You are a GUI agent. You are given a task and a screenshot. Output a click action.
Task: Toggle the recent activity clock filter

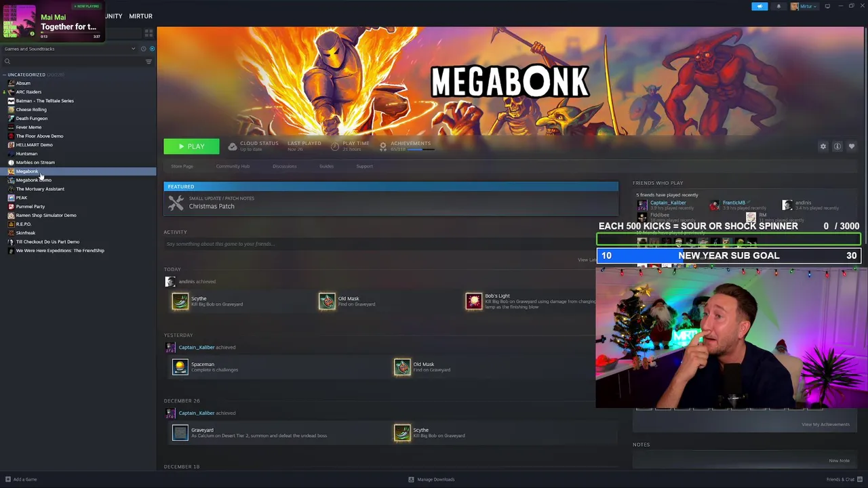pyautogui.click(x=143, y=49)
